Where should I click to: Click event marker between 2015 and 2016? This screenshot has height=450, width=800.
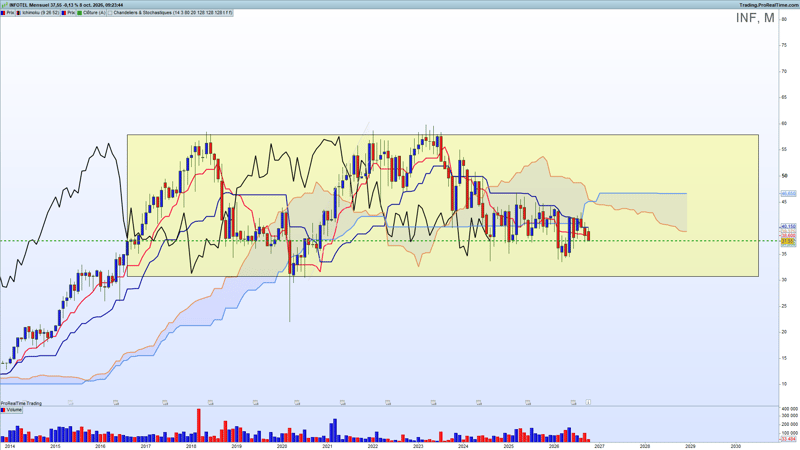[x=70, y=403]
